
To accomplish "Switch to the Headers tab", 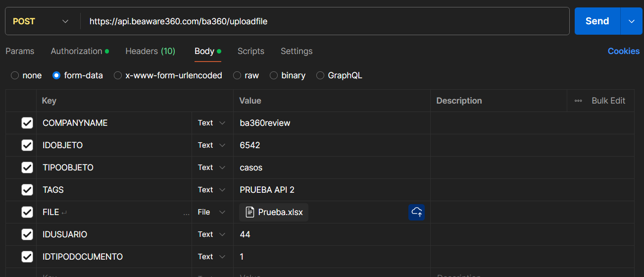I will [150, 51].
